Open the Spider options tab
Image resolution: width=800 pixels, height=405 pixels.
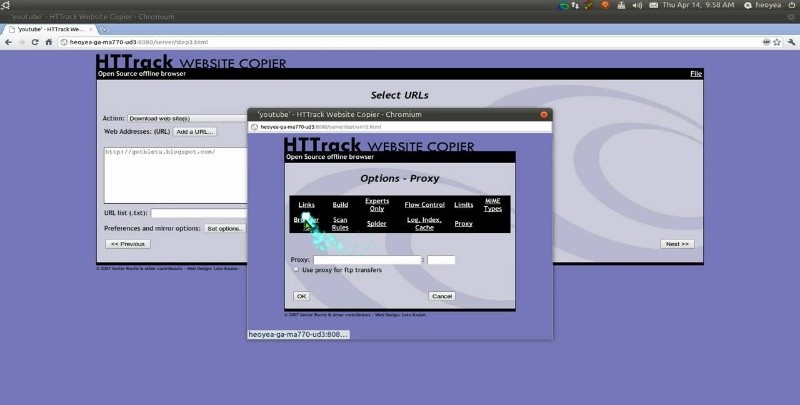click(377, 223)
